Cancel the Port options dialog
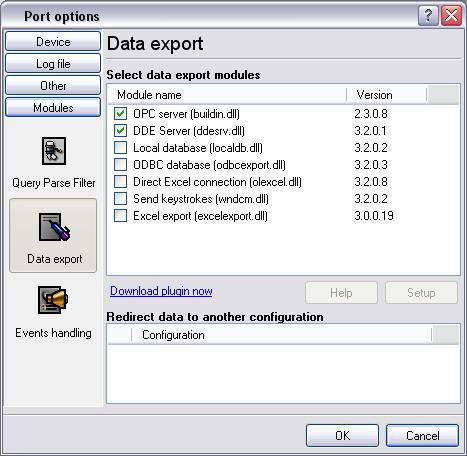Screen dimensions: 467x456 (x=422, y=435)
